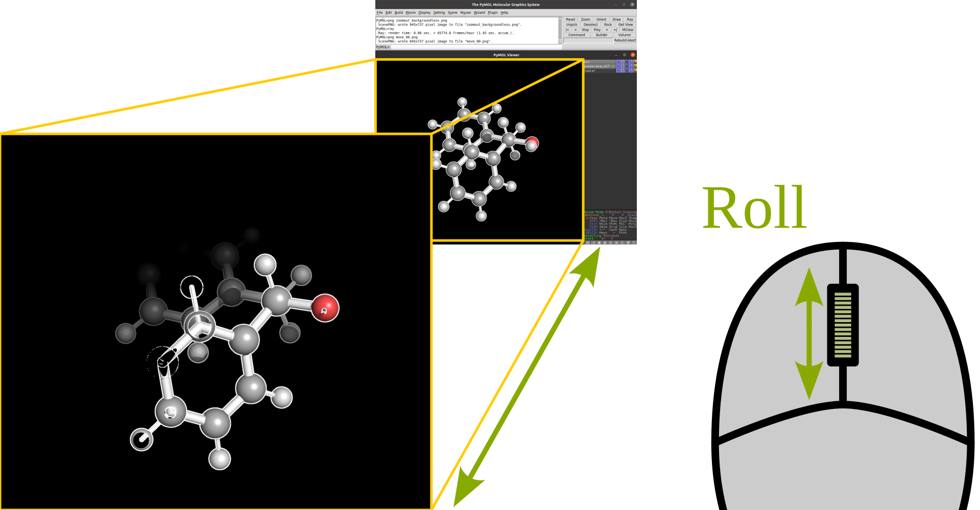Click the Zoom button
The height and width of the screenshot is (510, 980).
586,19
